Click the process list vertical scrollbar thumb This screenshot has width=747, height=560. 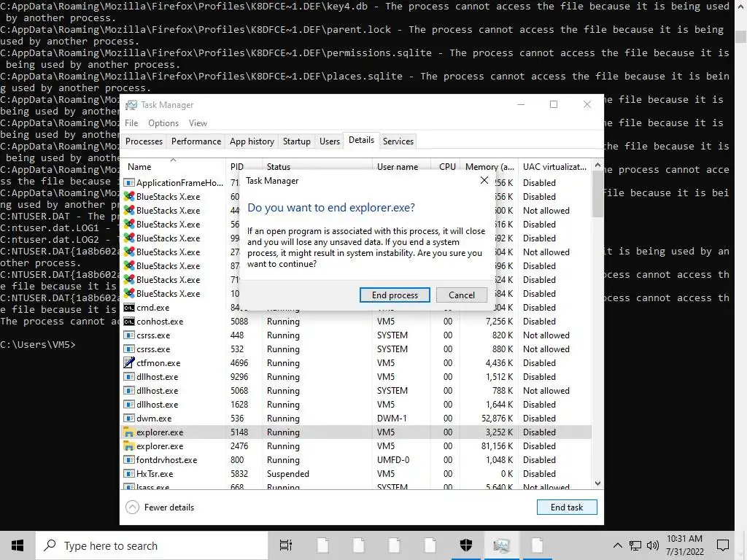click(597, 194)
